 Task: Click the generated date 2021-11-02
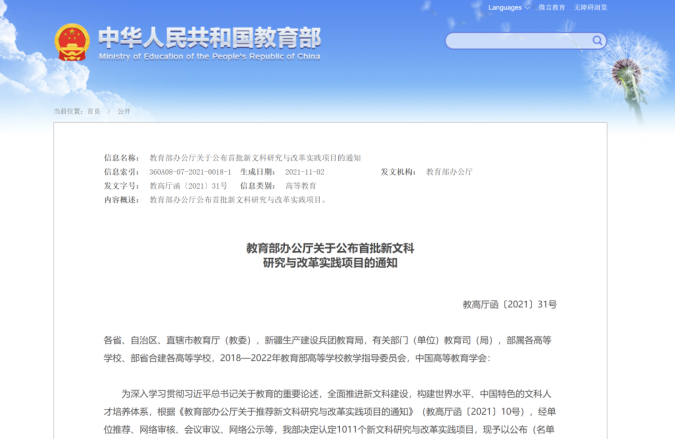click(304, 172)
